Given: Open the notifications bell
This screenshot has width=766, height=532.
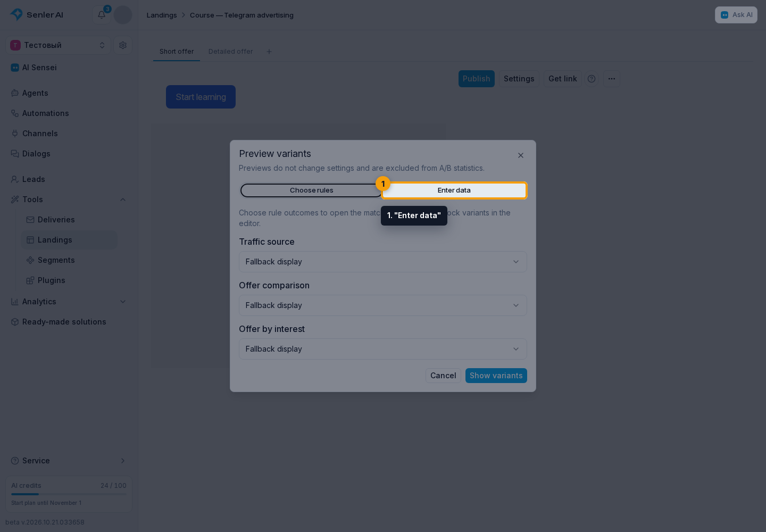Looking at the screenshot, I should click(102, 15).
